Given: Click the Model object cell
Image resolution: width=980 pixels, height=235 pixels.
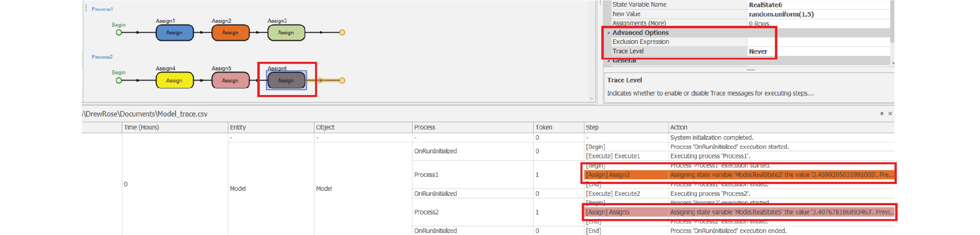Looking at the screenshot, I should (363, 188).
